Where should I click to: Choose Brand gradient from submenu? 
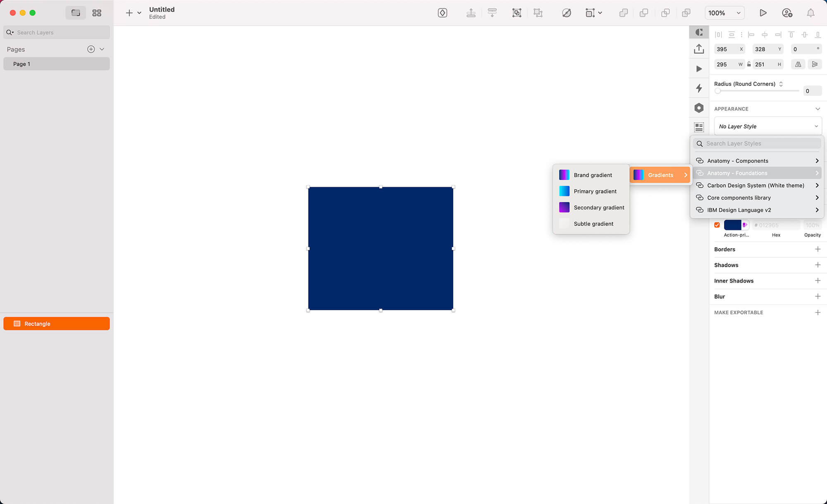[592, 175]
